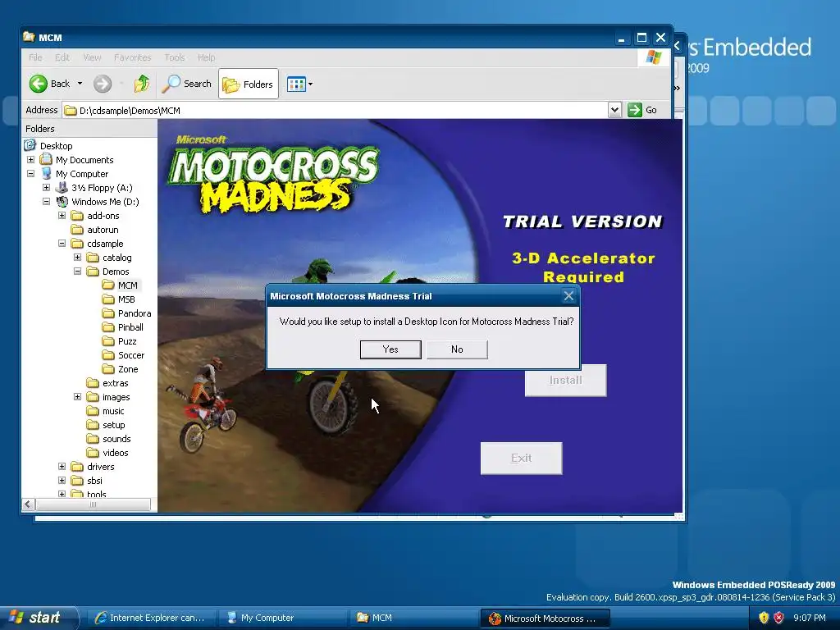Open the Back history dropdown arrow
The width and height of the screenshot is (840, 630).
(x=80, y=84)
